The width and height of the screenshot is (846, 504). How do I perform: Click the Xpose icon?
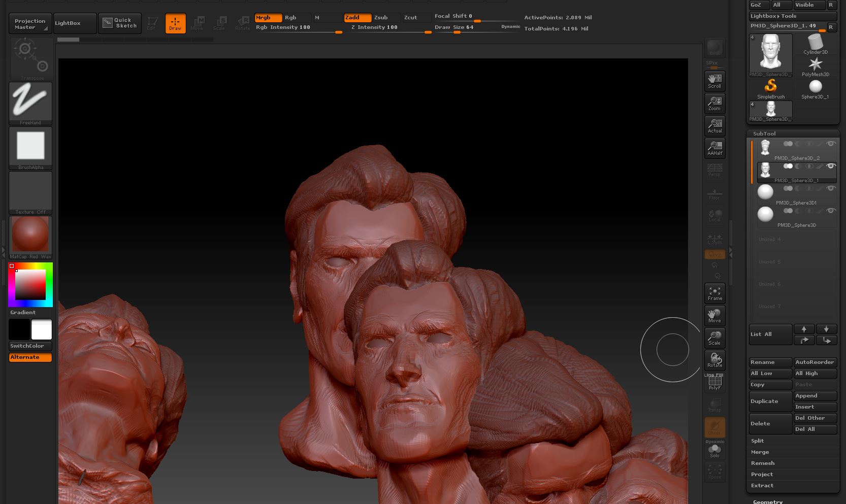(x=714, y=472)
